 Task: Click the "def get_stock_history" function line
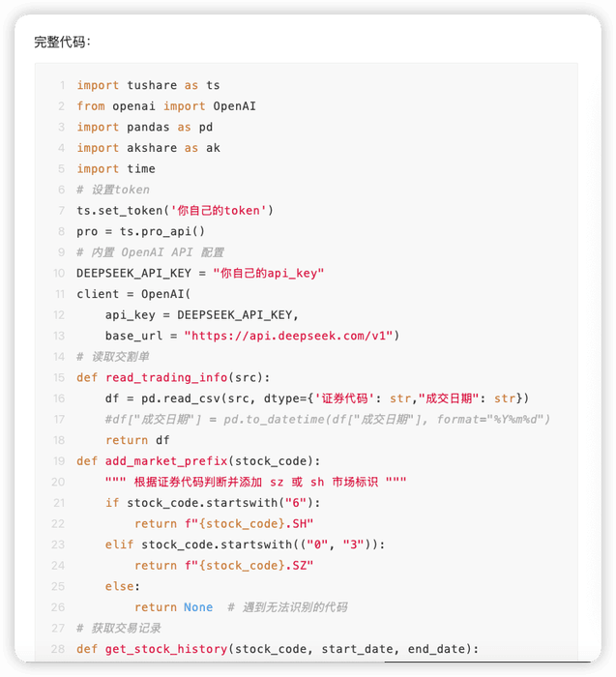pos(277,648)
